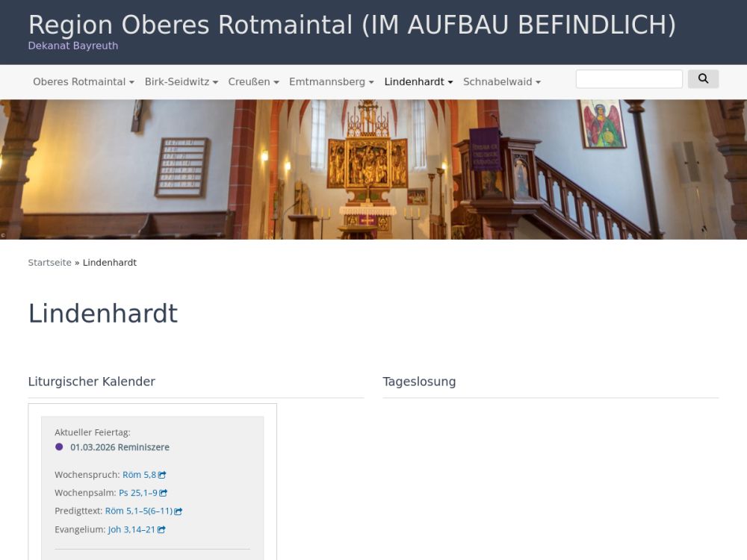
Task: Expand the Creußen dropdown menu
Action: (x=253, y=82)
